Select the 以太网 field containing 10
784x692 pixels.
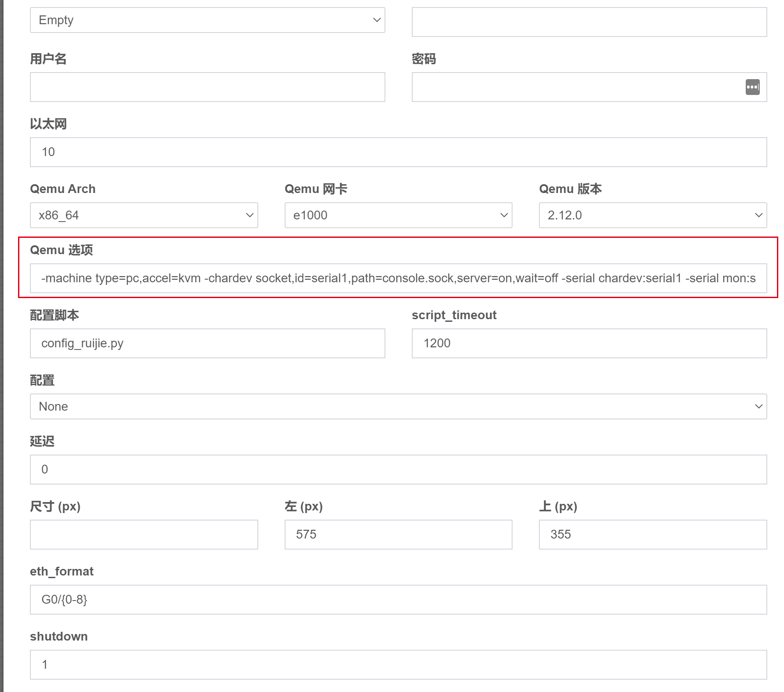[396, 152]
